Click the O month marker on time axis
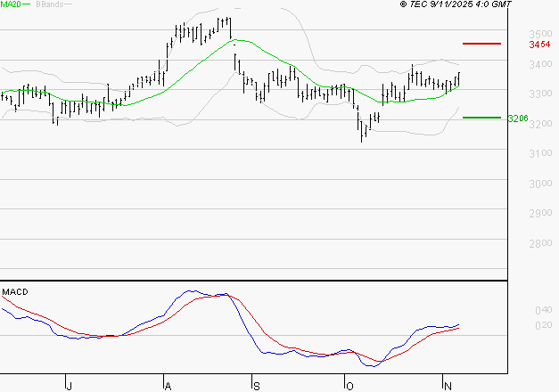559x392 pixels. click(349, 386)
